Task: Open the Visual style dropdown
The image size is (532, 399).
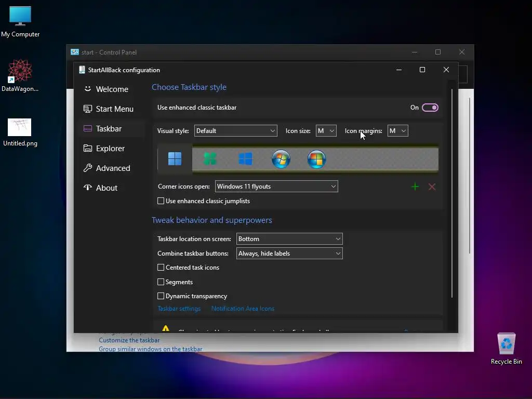Action: [235, 130]
